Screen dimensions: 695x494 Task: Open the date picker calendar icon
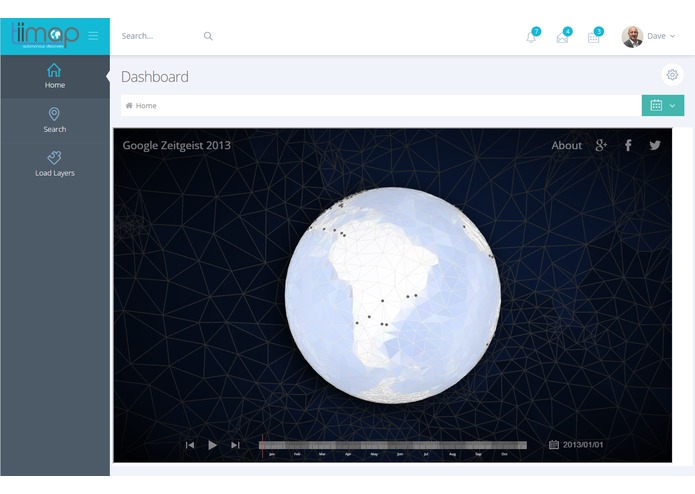tap(554, 444)
